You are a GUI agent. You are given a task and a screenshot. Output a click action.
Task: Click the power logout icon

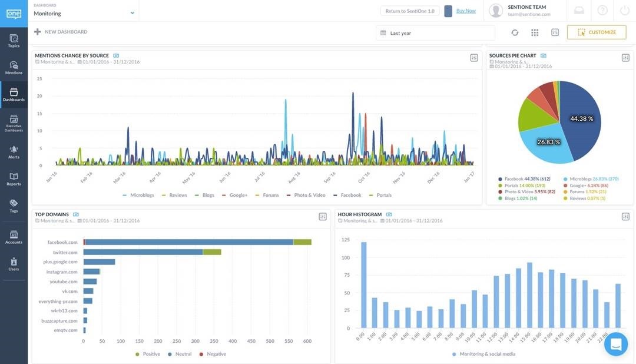(x=625, y=11)
